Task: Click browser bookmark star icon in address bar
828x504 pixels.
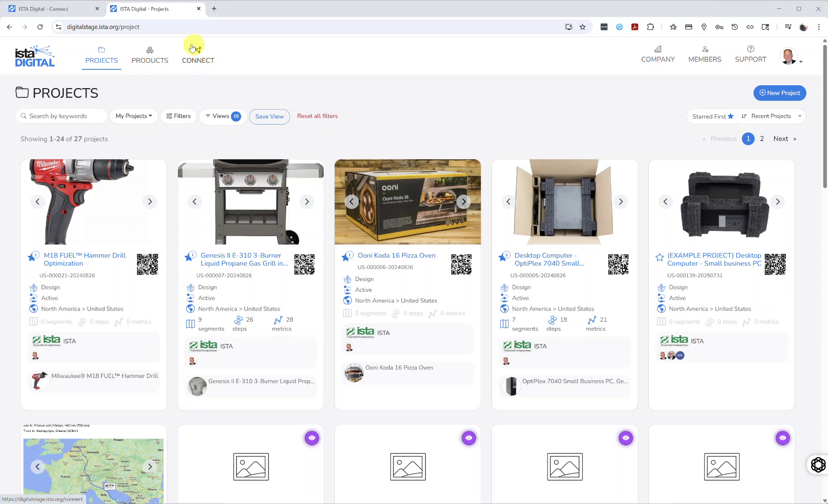Action: pyautogui.click(x=583, y=27)
